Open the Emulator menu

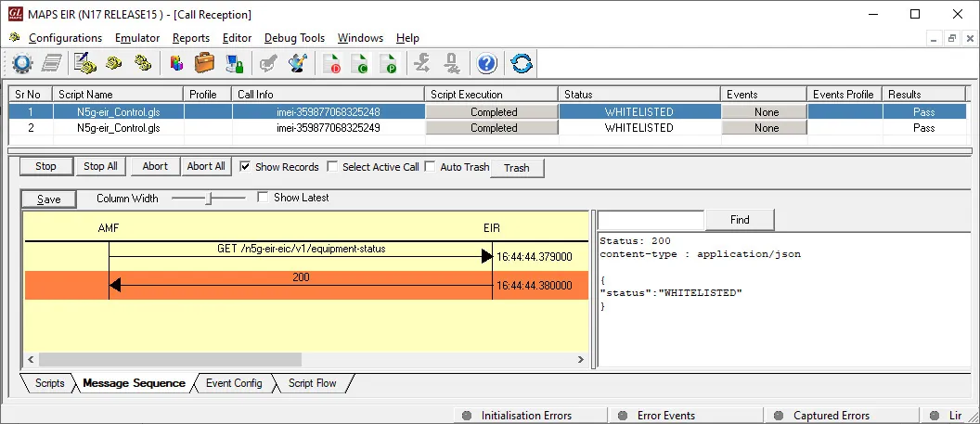(137, 38)
